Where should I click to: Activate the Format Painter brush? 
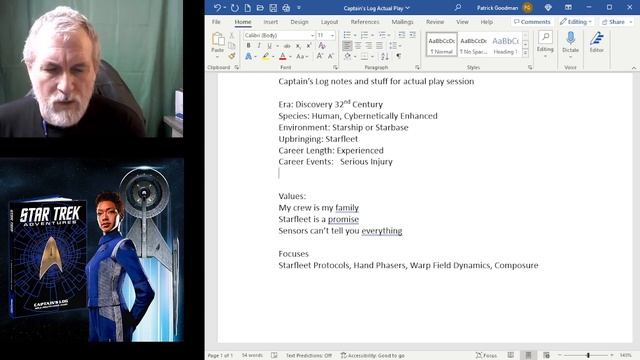click(x=232, y=56)
